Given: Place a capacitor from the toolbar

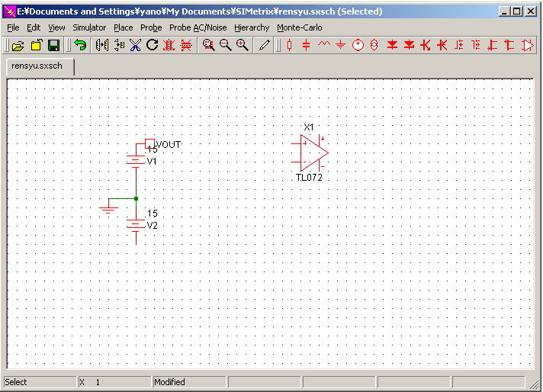Looking at the screenshot, I should click(306, 45).
